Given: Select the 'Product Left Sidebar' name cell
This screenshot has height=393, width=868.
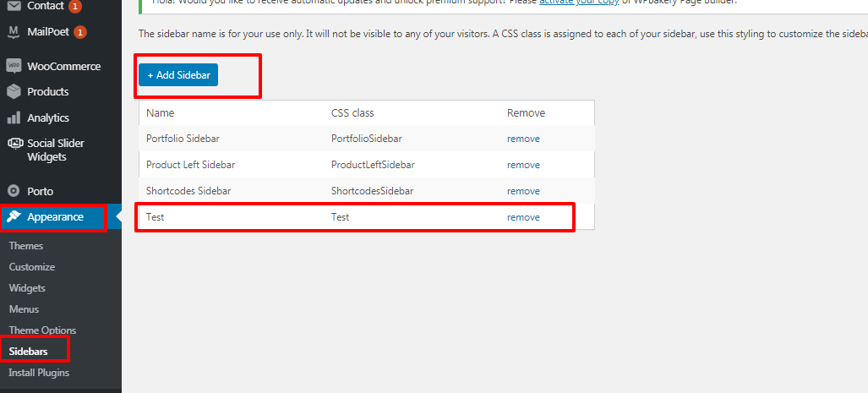Looking at the screenshot, I should coord(190,165).
